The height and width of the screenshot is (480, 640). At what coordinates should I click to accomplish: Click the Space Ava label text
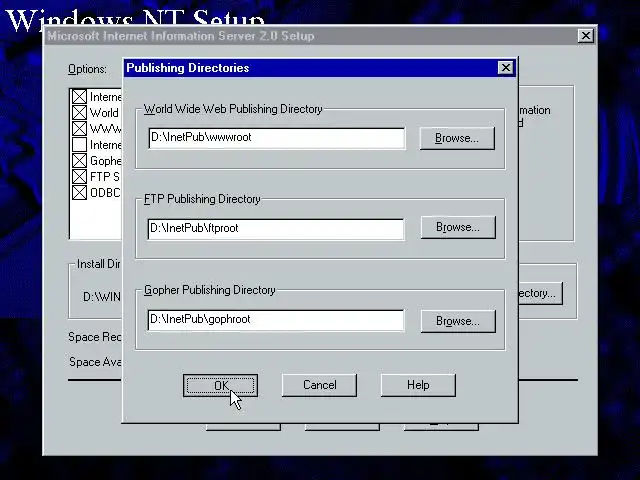(95, 362)
